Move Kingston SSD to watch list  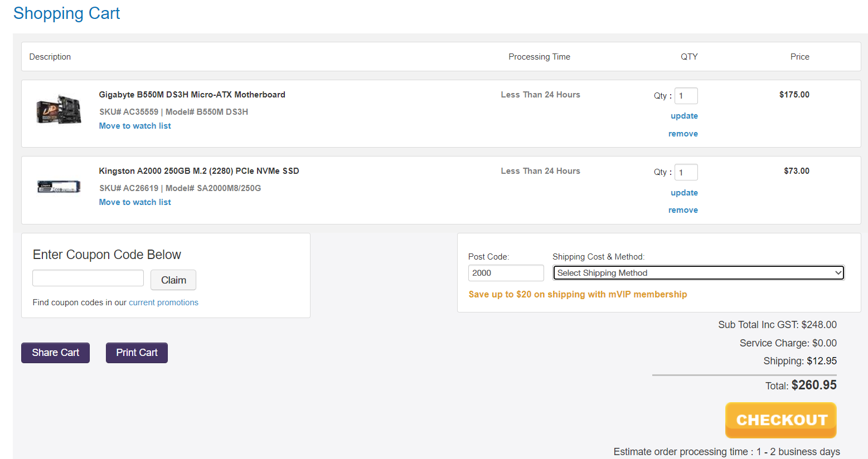point(135,202)
